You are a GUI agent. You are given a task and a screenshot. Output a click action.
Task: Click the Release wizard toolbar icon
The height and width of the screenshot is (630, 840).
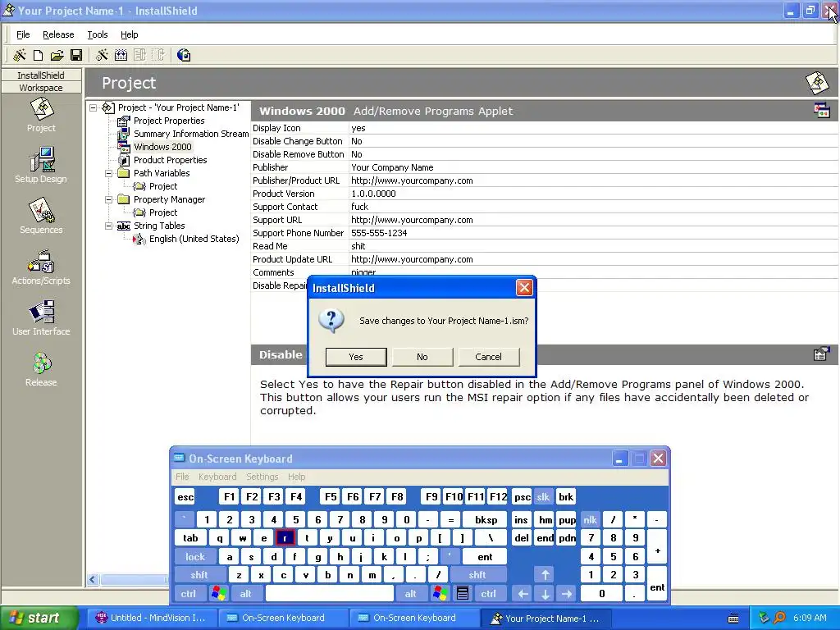tap(102, 55)
